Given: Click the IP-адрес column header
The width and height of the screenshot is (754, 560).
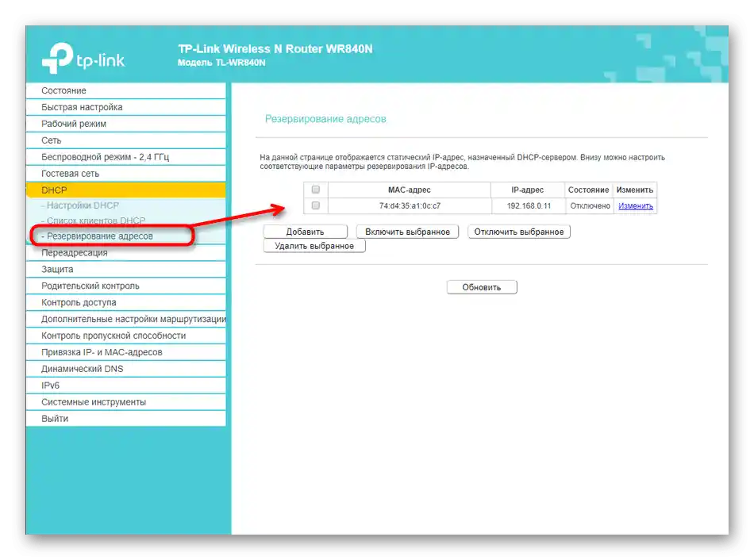Looking at the screenshot, I should [x=528, y=190].
